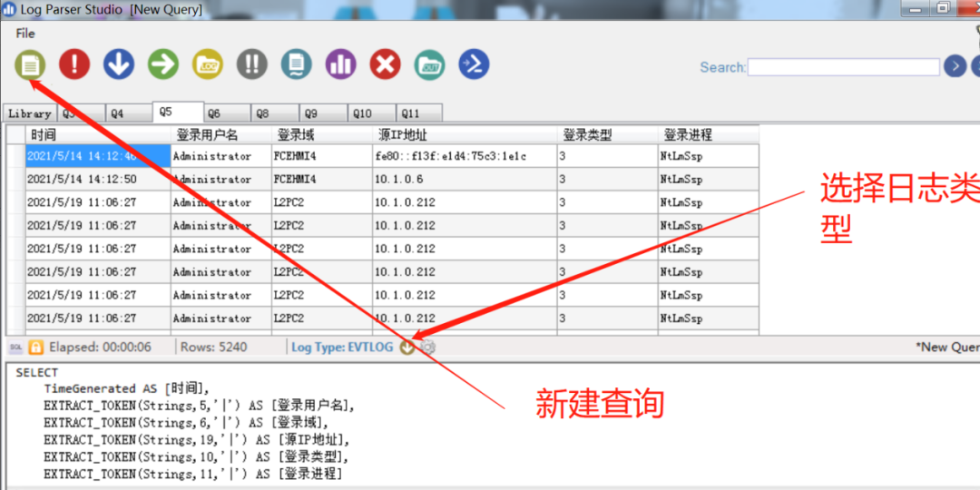Toggle the orange lock icon in status bar
Image resolution: width=980 pixels, height=490 pixels.
(x=36, y=347)
